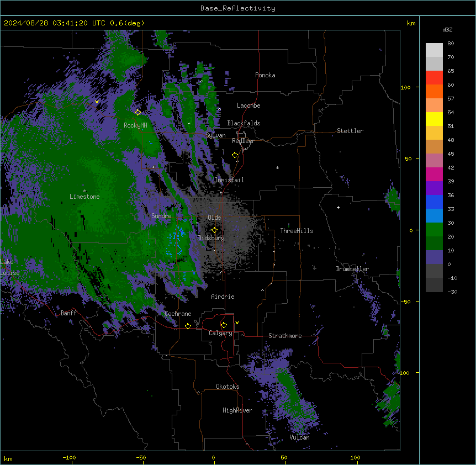This screenshot has height=465, width=476.
Task: Click the Limestone label
Action: tap(84, 197)
